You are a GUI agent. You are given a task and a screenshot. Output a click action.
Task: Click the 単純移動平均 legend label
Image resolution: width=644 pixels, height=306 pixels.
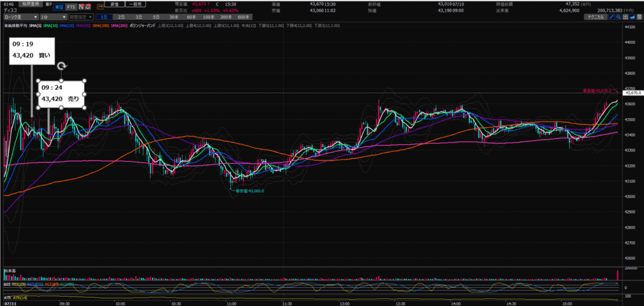[16, 26]
